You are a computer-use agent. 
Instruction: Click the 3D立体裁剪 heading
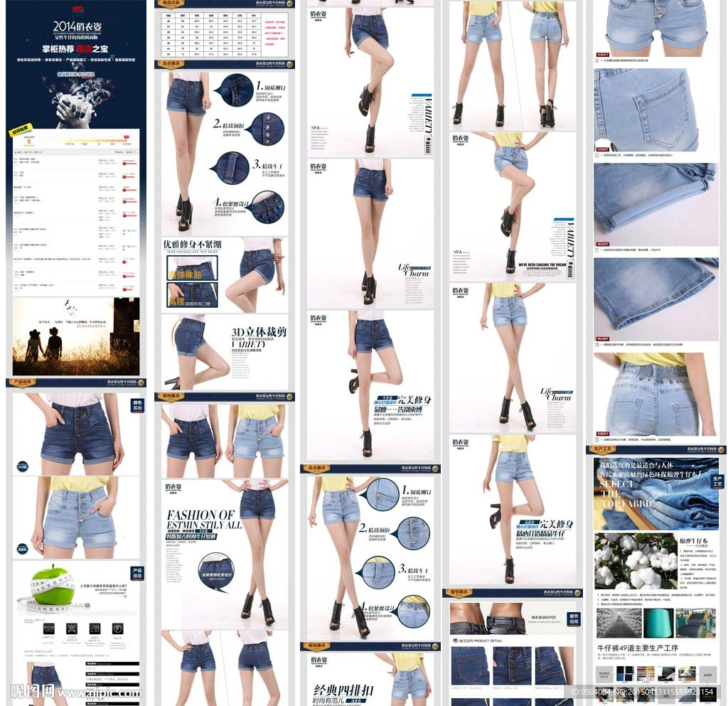tap(259, 332)
